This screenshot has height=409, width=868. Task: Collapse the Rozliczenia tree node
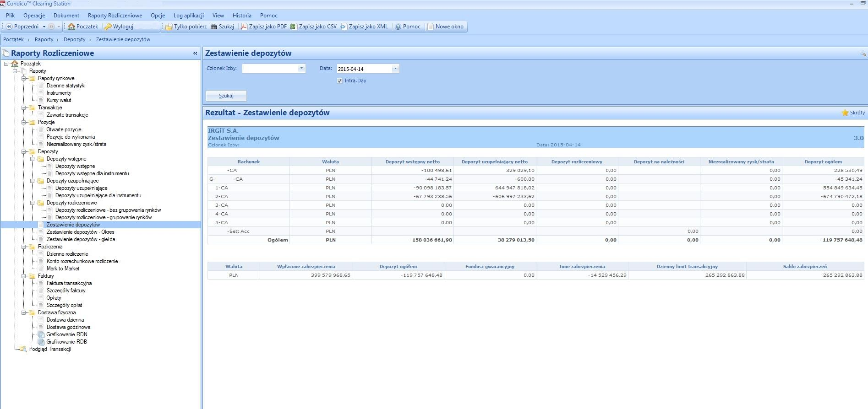coord(24,247)
